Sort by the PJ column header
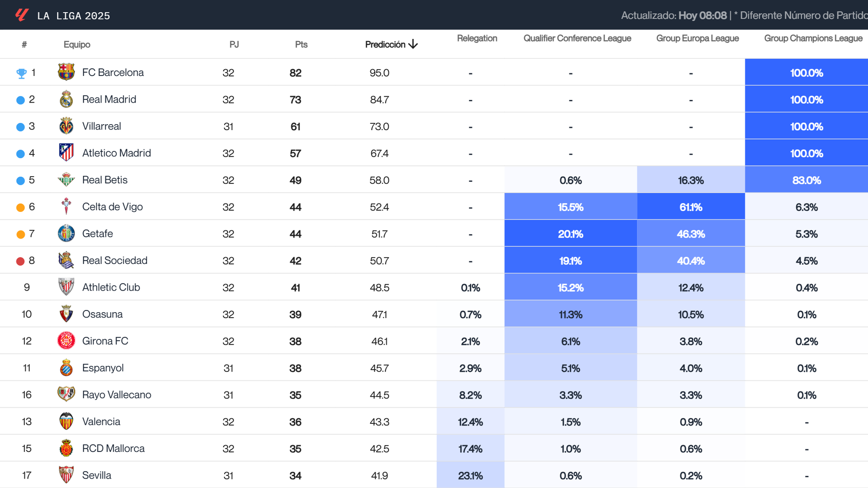The width and height of the screenshot is (868, 488). (234, 44)
